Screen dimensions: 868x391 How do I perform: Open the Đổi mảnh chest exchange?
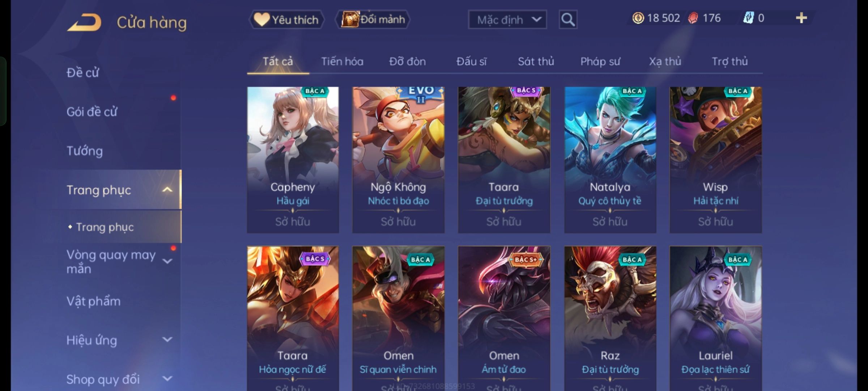click(373, 20)
